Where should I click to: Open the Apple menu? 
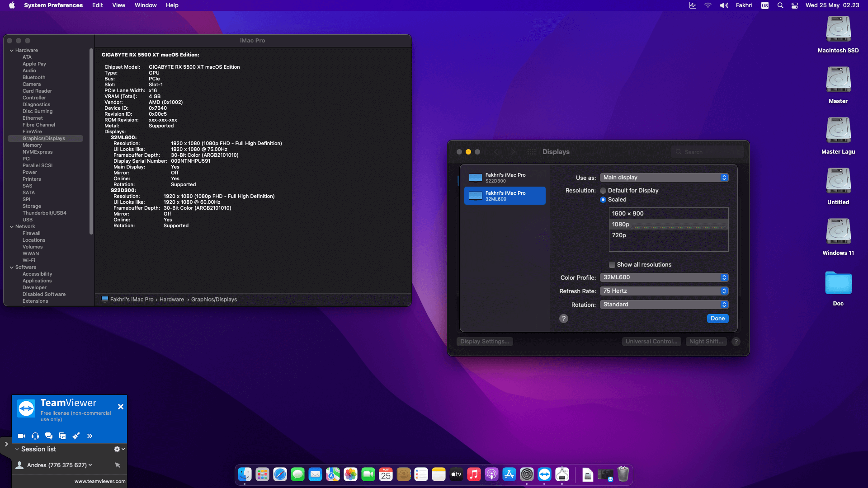point(12,5)
